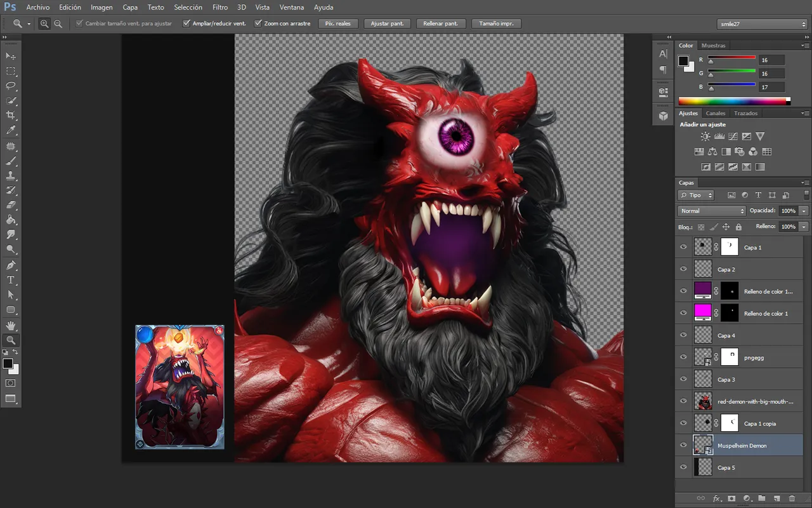Lock all with the padlock icon
The width and height of the screenshot is (812, 508).
point(738,227)
